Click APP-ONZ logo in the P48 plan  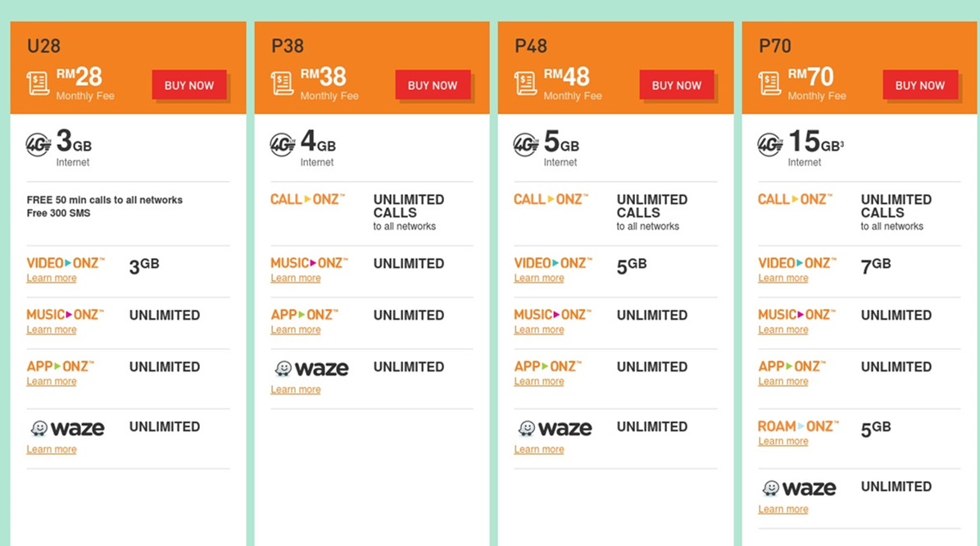[547, 366]
